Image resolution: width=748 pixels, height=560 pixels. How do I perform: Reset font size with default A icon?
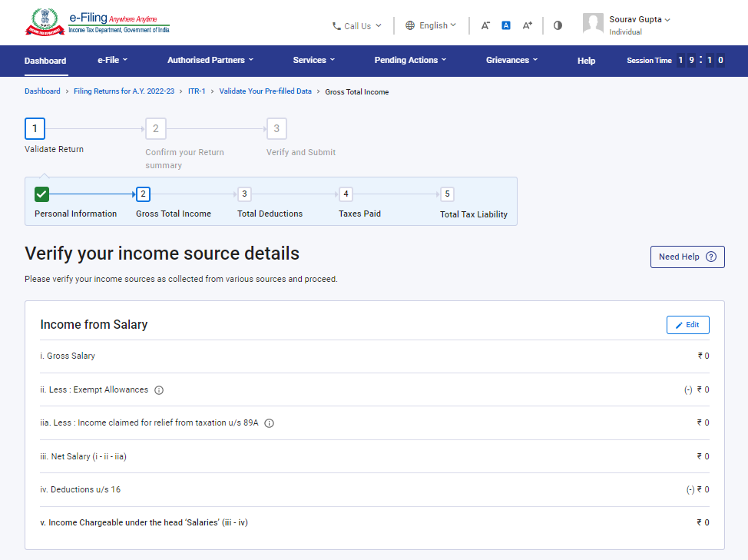506,26
